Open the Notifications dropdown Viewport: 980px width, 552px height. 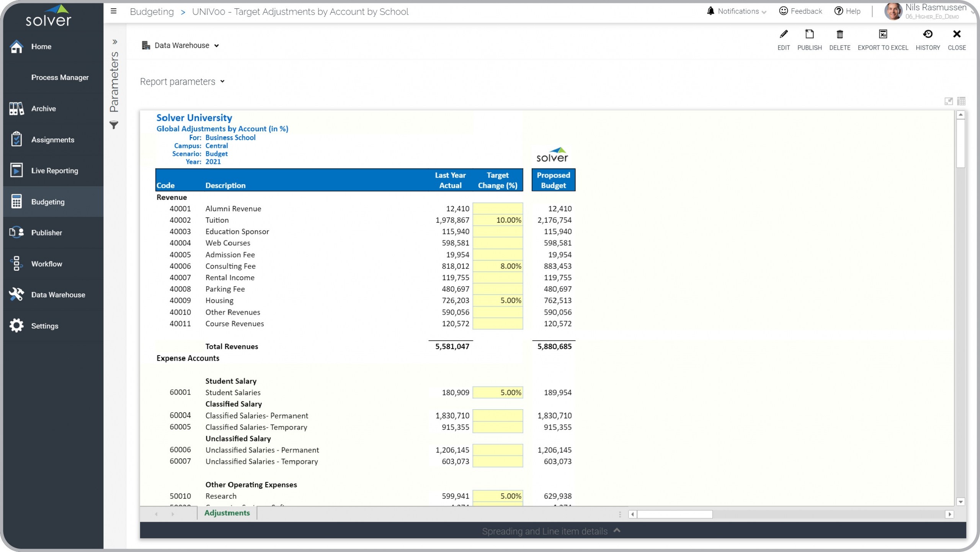737,11
